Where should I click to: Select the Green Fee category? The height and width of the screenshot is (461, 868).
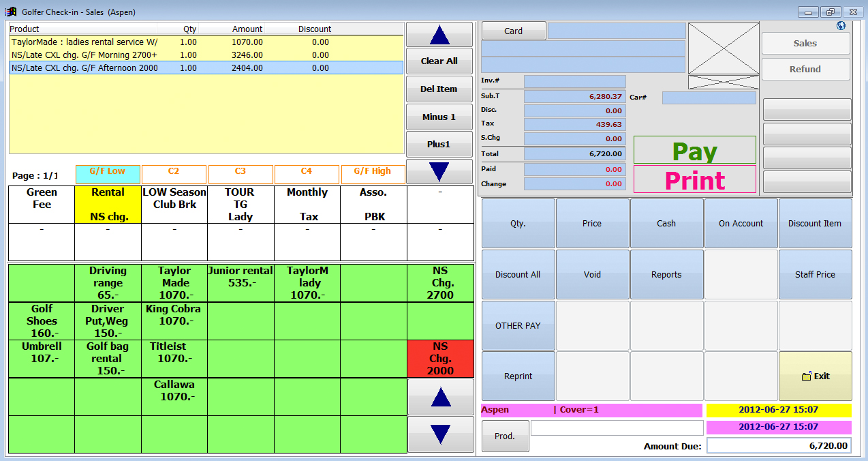click(x=42, y=204)
